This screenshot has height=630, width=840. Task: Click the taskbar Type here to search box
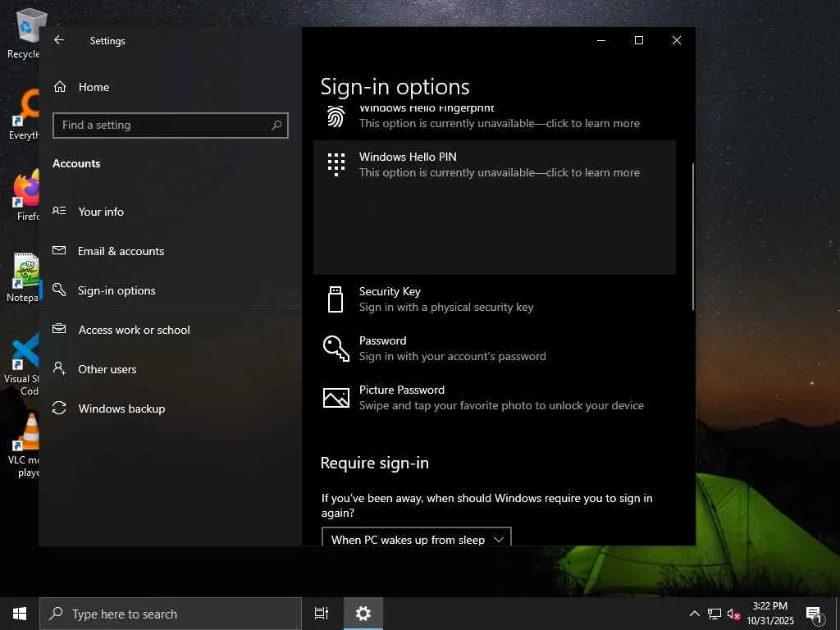[171, 614]
